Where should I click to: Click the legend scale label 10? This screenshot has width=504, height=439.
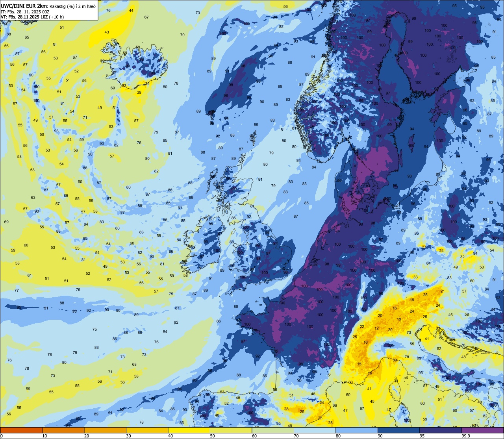coord(44,436)
